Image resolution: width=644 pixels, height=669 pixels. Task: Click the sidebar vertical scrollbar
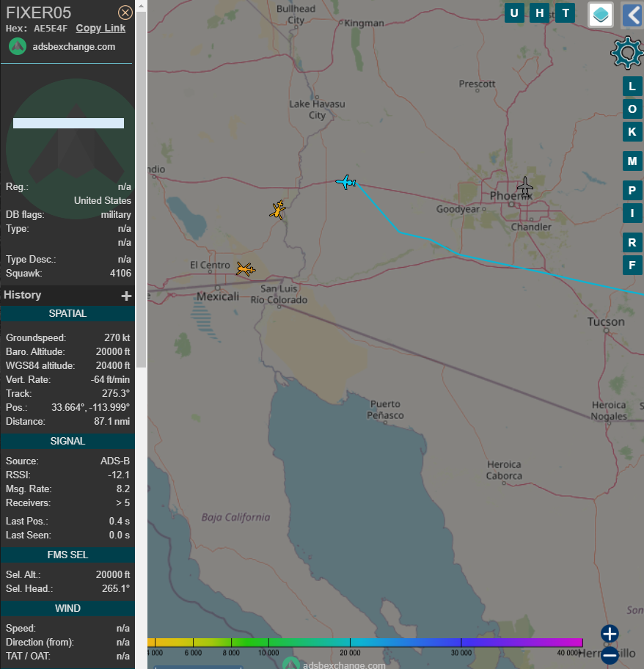[x=141, y=189]
